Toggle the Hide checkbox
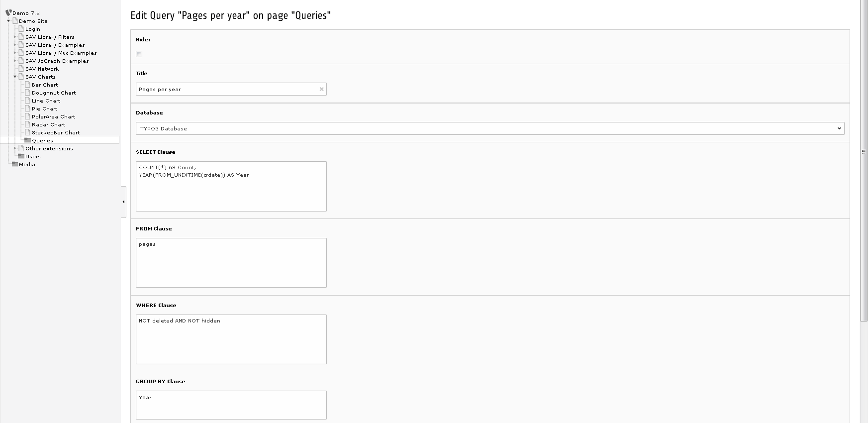This screenshot has height=423, width=868. [139, 54]
